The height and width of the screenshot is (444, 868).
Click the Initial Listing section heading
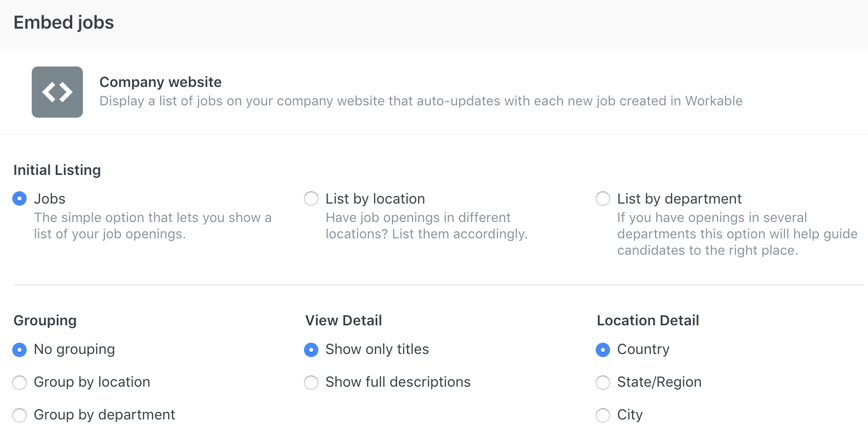57,170
